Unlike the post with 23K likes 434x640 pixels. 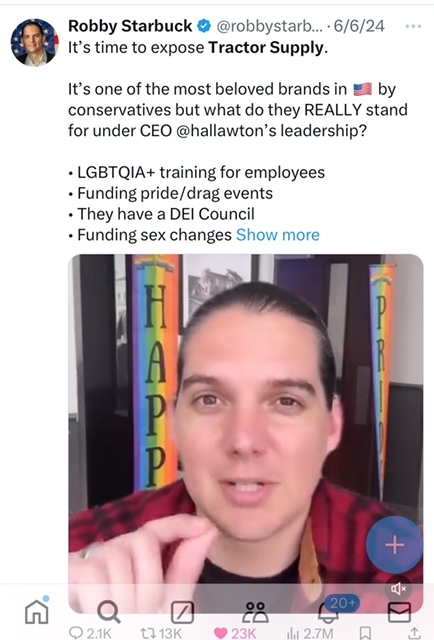(x=235, y=633)
